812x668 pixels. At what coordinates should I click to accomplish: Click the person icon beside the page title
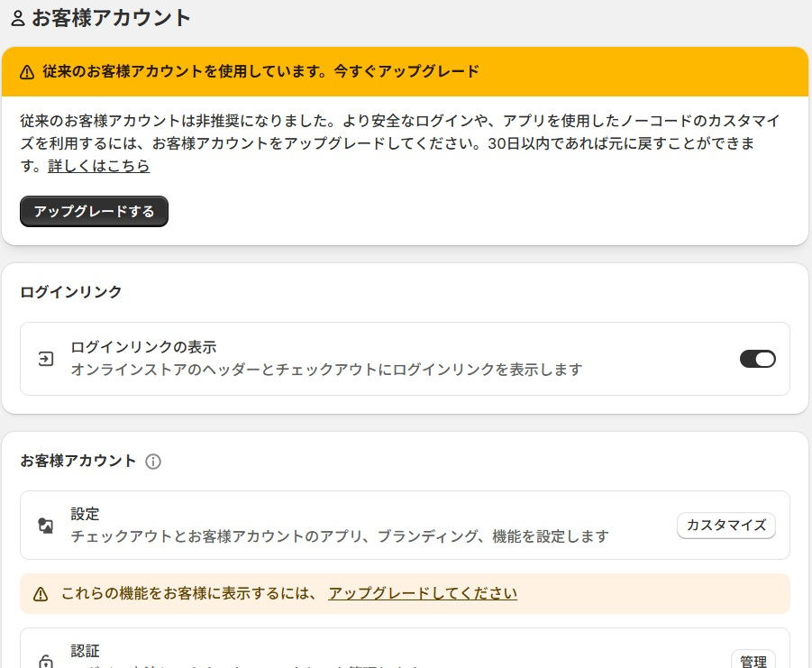click(18, 18)
